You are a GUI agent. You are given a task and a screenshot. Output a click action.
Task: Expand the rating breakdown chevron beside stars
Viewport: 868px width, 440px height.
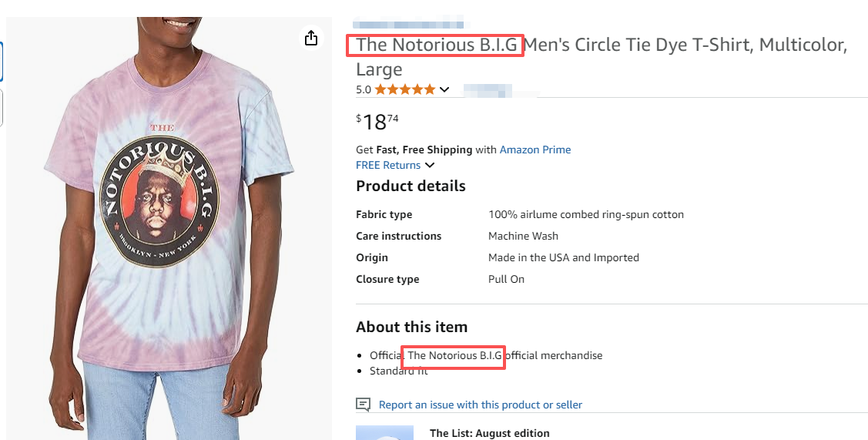pos(444,89)
